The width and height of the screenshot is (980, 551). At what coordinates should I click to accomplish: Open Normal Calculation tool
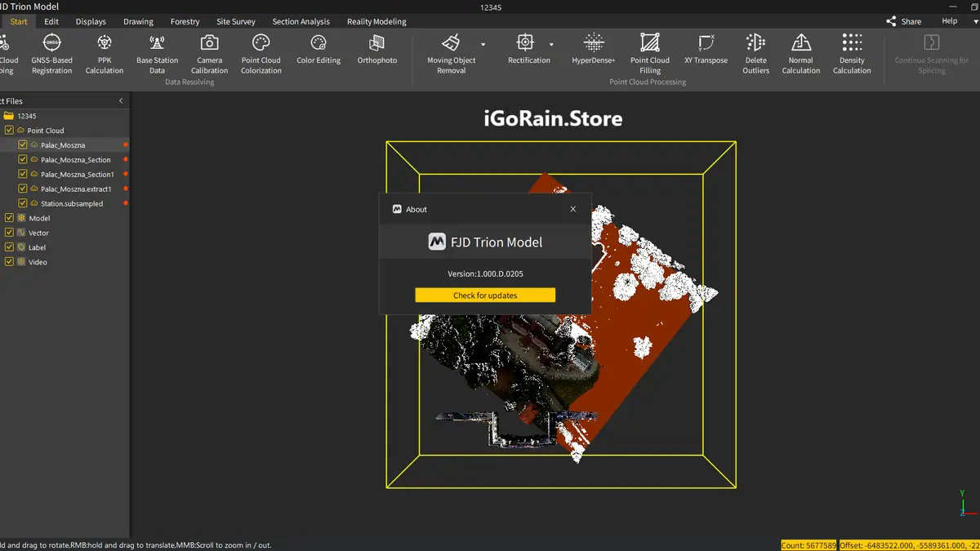pyautogui.click(x=801, y=54)
